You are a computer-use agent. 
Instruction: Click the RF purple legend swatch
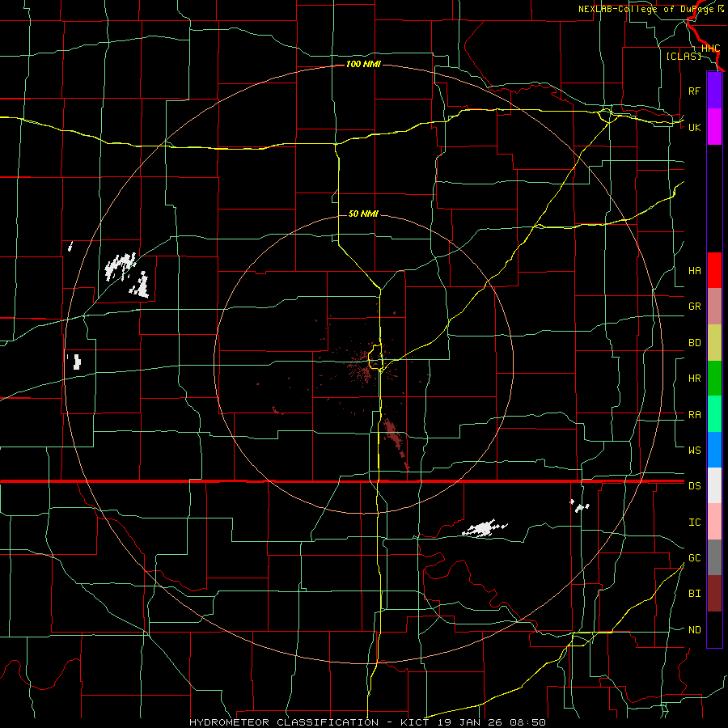[714, 91]
